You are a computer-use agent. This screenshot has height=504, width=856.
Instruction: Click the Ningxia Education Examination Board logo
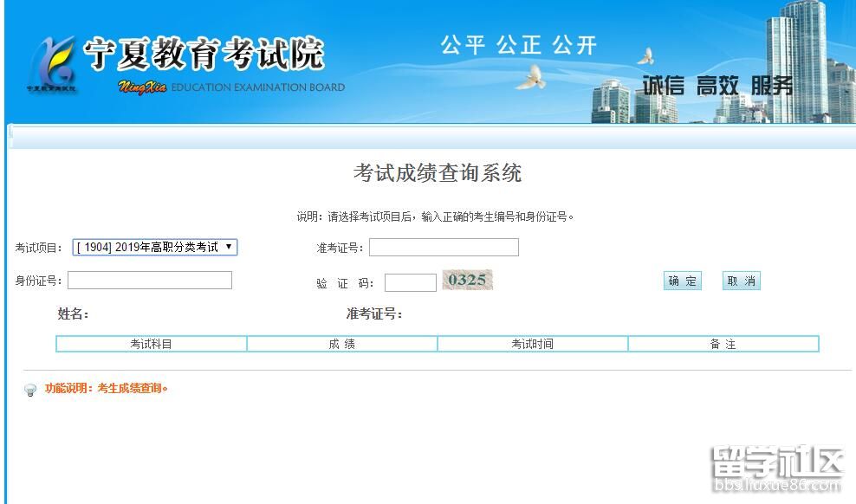click(x=51, y=65)
